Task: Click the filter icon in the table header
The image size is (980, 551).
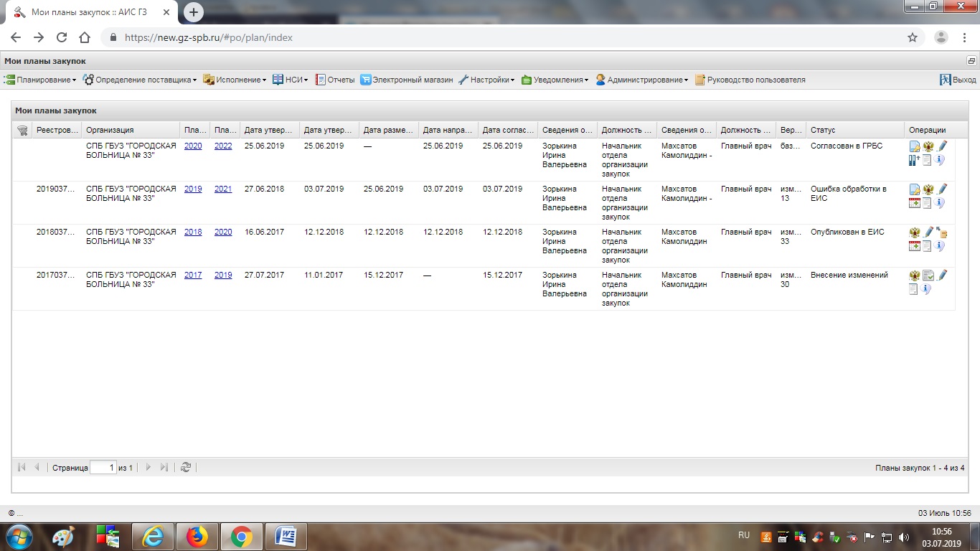Action: (22, 130)
